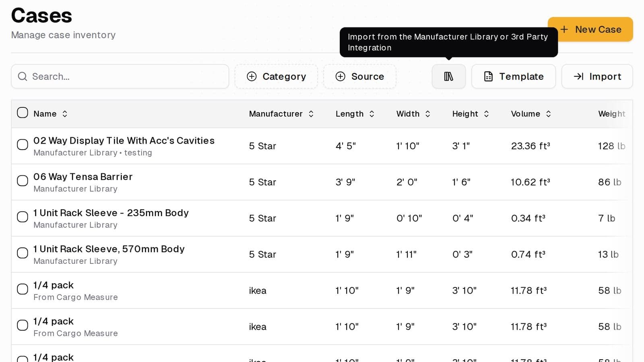Click the 4' 5" length value
644x362 pixels.
pyautogui.click(x=346, y=146)
